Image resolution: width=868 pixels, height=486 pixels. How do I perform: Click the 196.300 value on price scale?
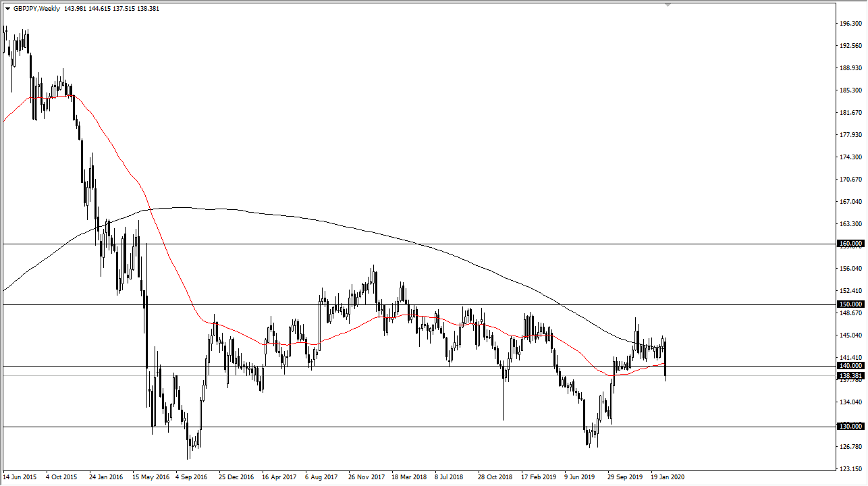coord(850,24)
